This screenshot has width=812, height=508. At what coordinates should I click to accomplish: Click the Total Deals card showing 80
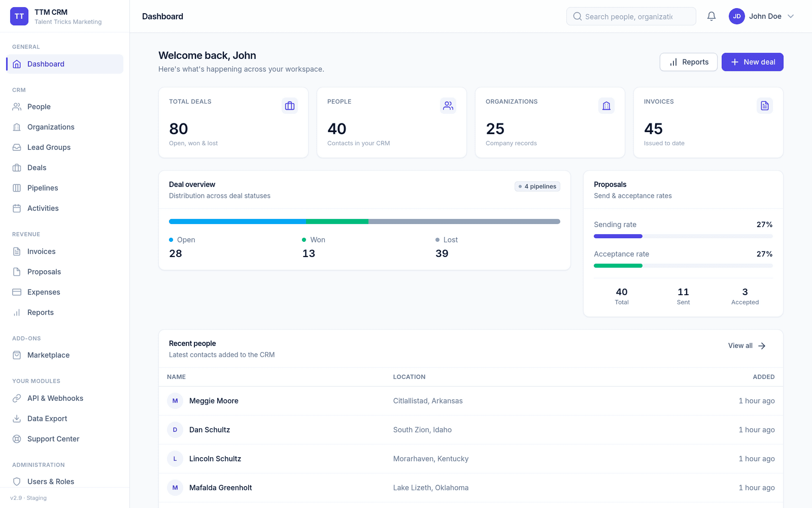point(233,122)
